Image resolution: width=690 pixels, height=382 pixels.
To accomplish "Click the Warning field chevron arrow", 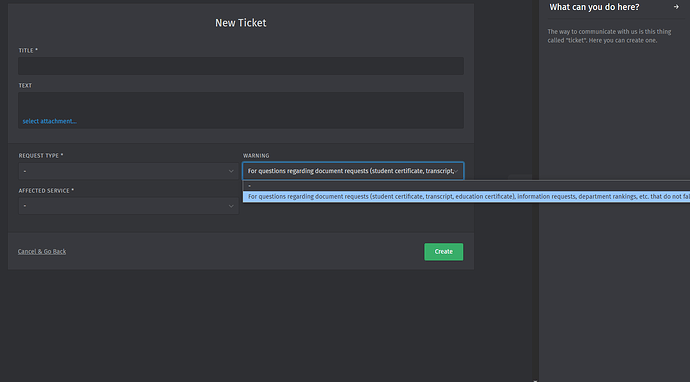I will pos(456,171).
